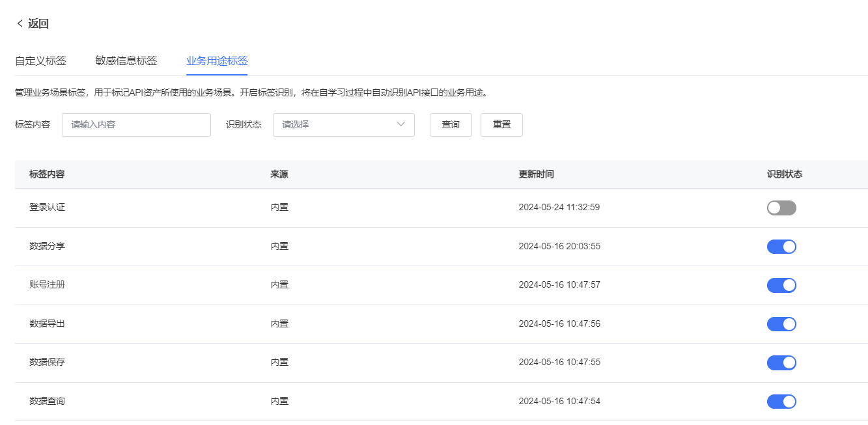
Task: Disable the 数据分享 recognition toggle
Action: point(781,247)
